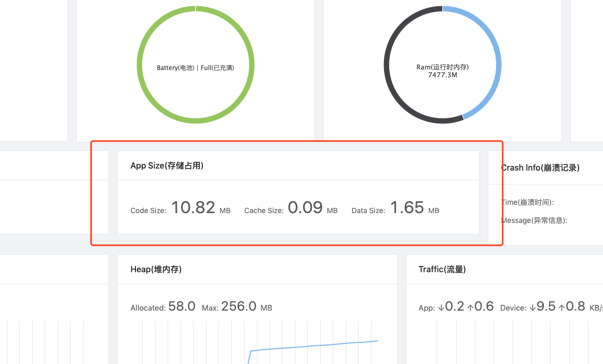Click the App Size panel header
603x364 pixels.
(x=167, y=166)
